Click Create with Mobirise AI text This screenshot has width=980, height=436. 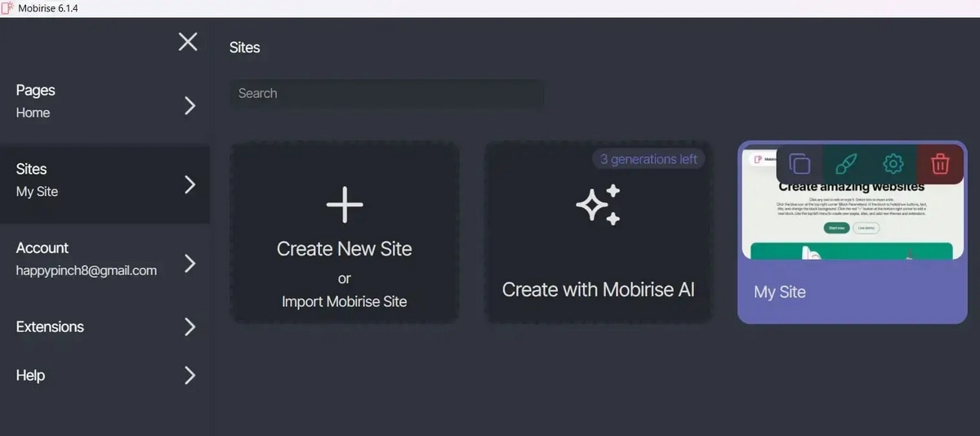(598, 290)
